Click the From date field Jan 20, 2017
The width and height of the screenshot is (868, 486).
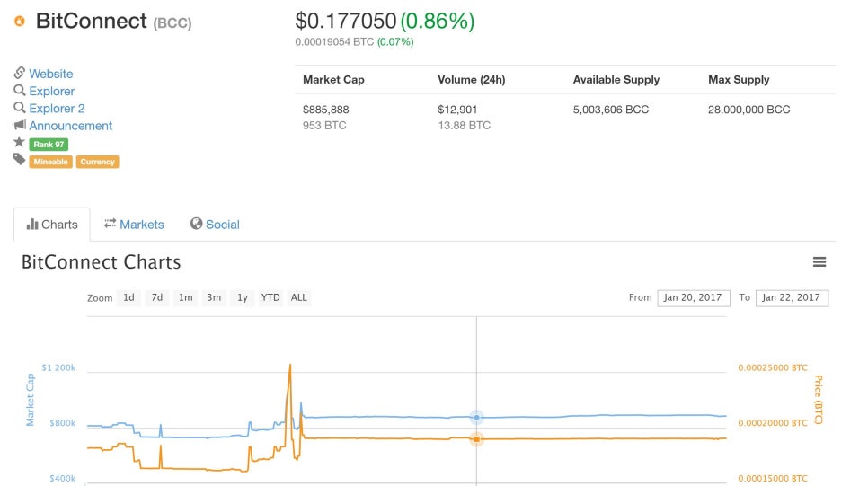694,298
